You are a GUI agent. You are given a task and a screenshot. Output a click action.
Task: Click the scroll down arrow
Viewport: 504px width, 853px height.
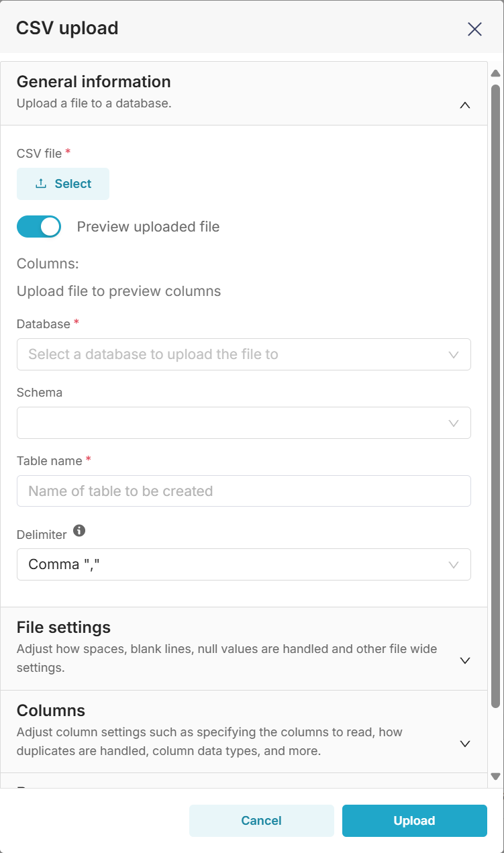[496, 776]
